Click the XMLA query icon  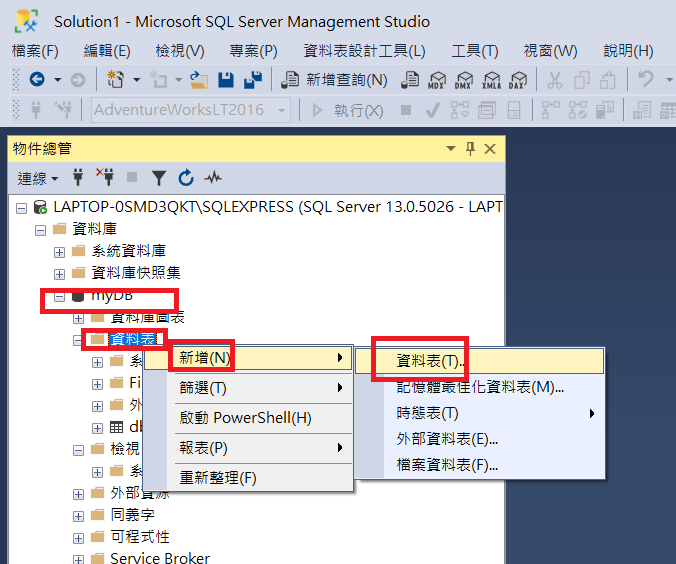click(491, 80)
